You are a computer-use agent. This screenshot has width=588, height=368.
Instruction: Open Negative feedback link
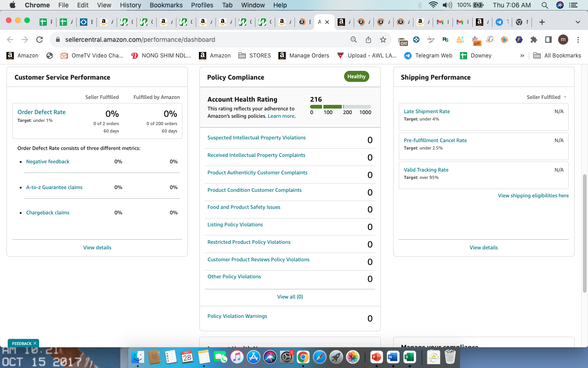click(48, 161)
